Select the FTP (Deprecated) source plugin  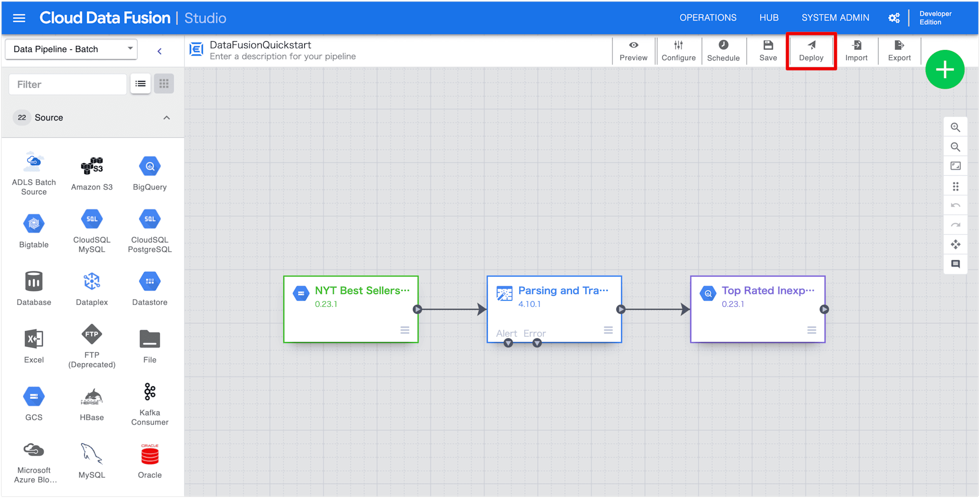tap(92, 346)
